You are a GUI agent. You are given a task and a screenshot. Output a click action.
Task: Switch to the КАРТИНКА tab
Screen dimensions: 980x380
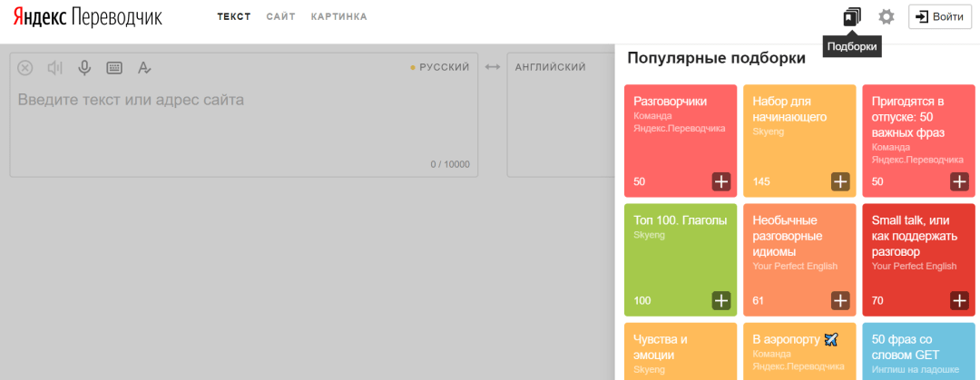pyautogui.click(x=338, y=17)
